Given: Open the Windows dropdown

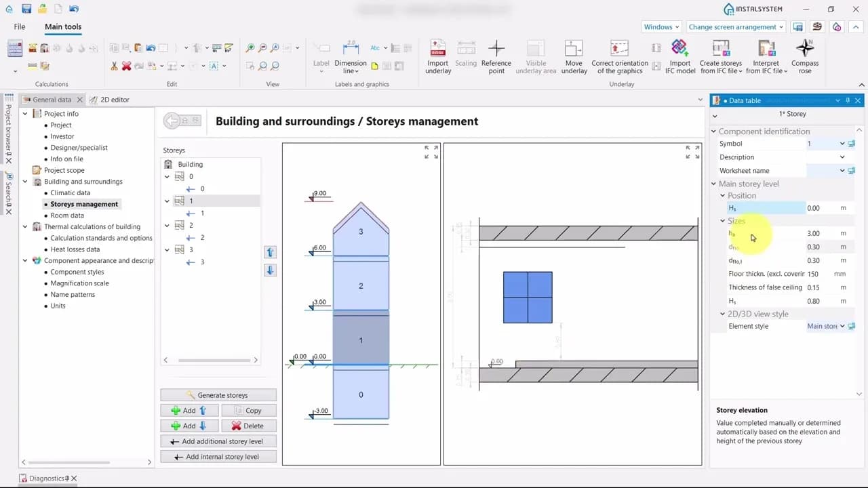Looking at the screenshot, I should click(x=661, y=27).
